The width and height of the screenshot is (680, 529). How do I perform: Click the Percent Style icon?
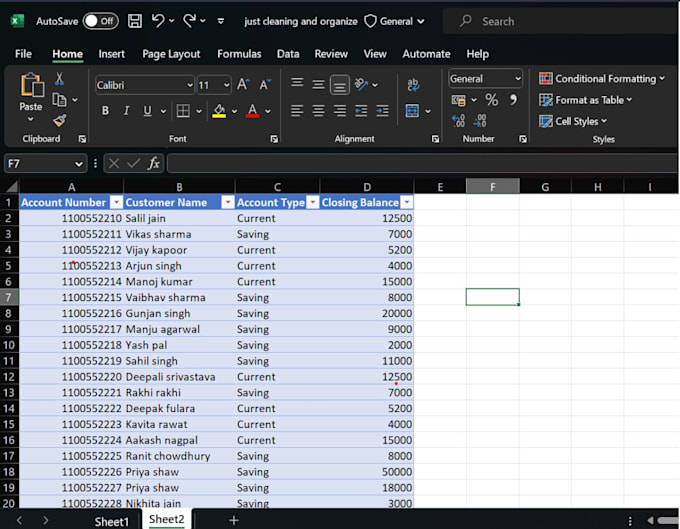pos(491,100)
